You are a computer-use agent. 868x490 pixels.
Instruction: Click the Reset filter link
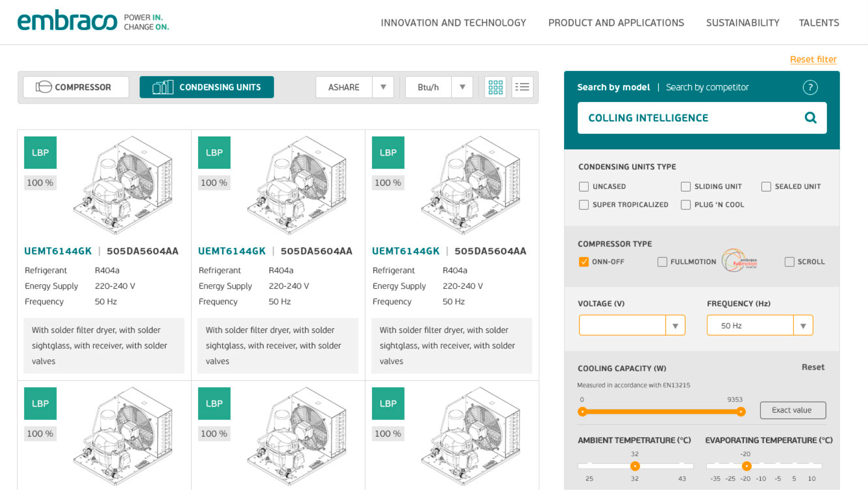tap(813, 59)
